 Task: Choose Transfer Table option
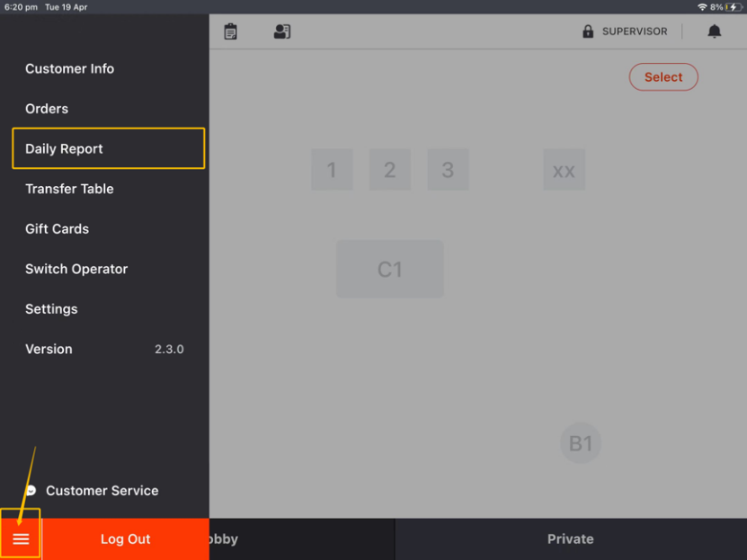(69, 189)
